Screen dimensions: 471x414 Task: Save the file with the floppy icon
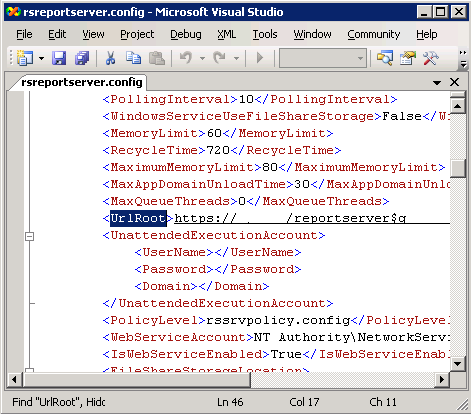(x=59, y=58)
